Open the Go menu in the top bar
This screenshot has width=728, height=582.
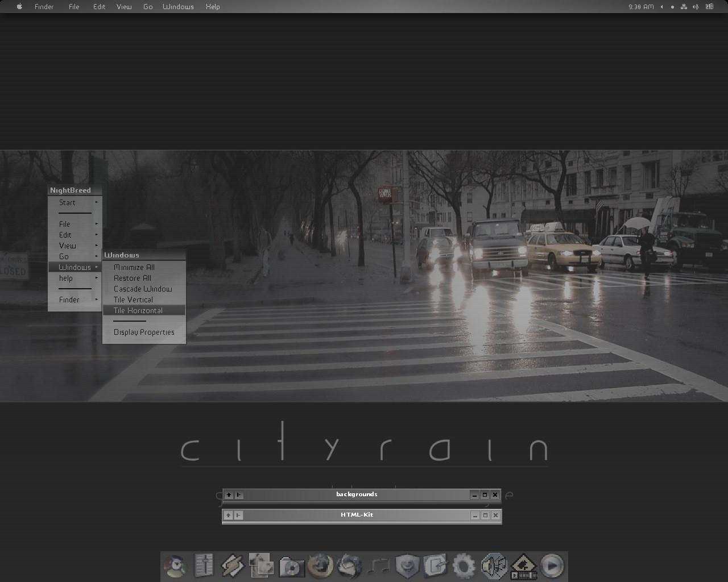click(148, 7)
